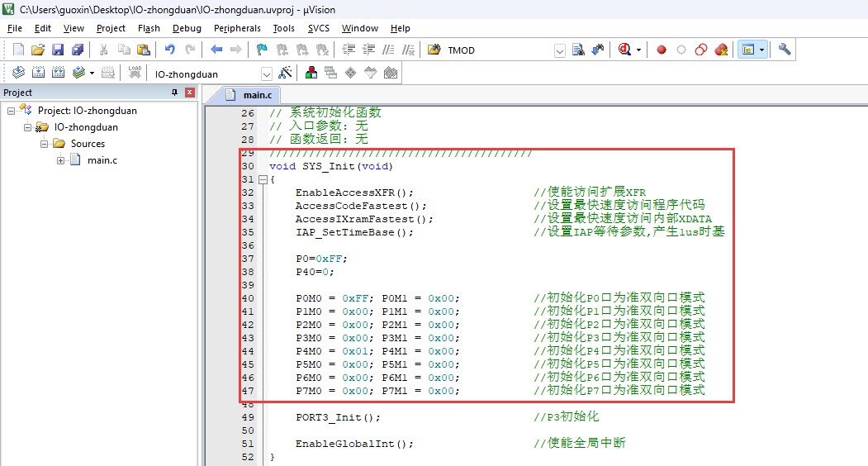Toggle a bookmark with the flag icon
The height and width of the screenshot is (466, 868).
coord(262,50)
